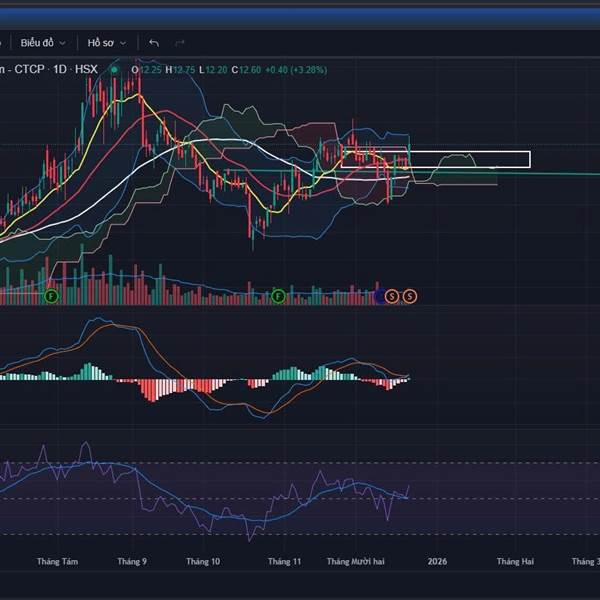This screenshot has width=600, height=600.
Task: Expand the Hồ sơ dropdown menu
Action: point(105,43)
